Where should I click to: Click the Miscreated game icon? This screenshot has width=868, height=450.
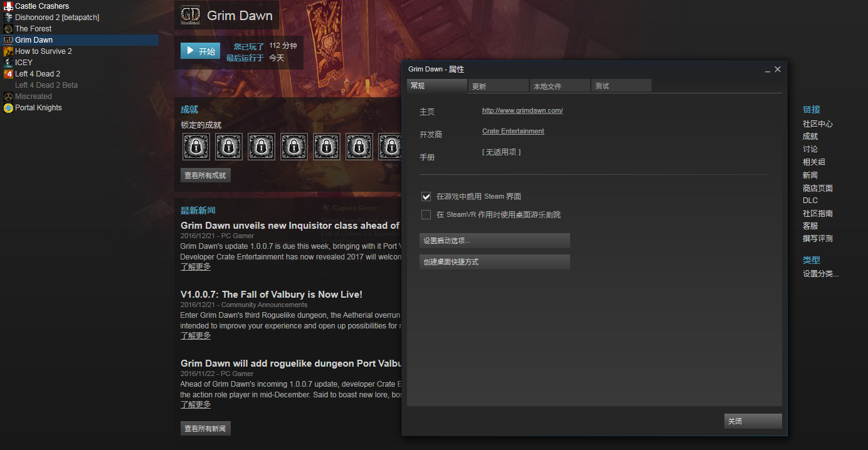coord(8,97)
